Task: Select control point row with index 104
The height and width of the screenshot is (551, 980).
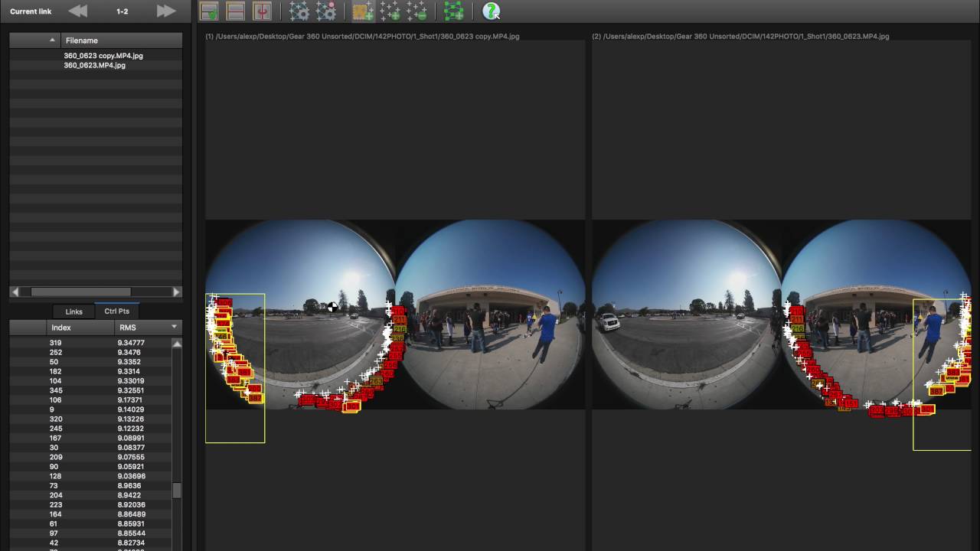Action: pos(90,381)
